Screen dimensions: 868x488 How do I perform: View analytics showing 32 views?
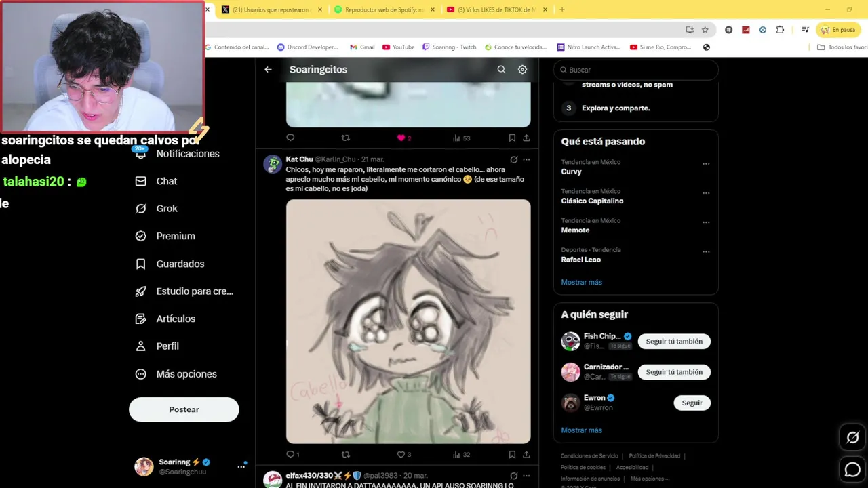coord(461,455)
